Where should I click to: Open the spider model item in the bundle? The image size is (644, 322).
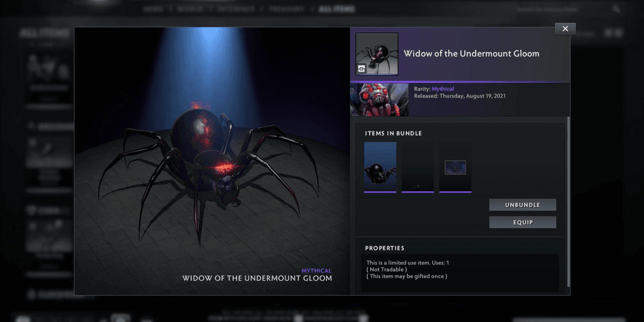[x=380, y=167]
